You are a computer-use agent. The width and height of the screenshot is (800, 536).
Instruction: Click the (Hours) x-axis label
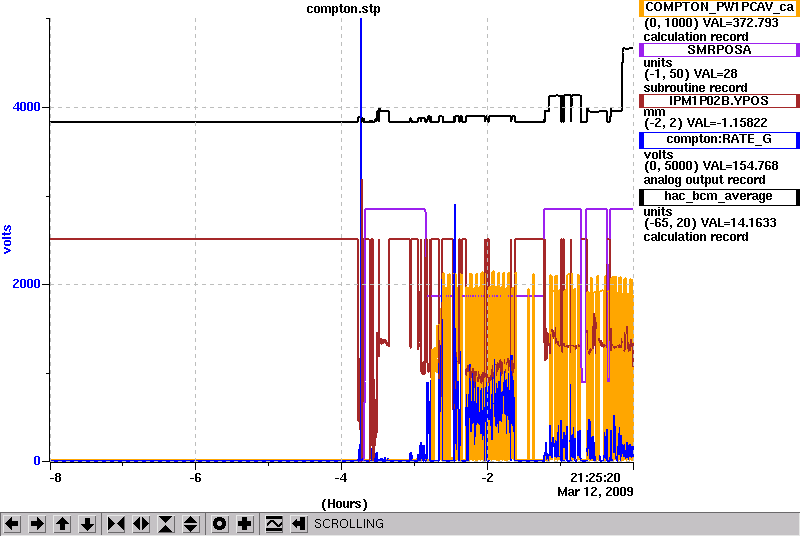pyautogui.click(x=344, y=504)
